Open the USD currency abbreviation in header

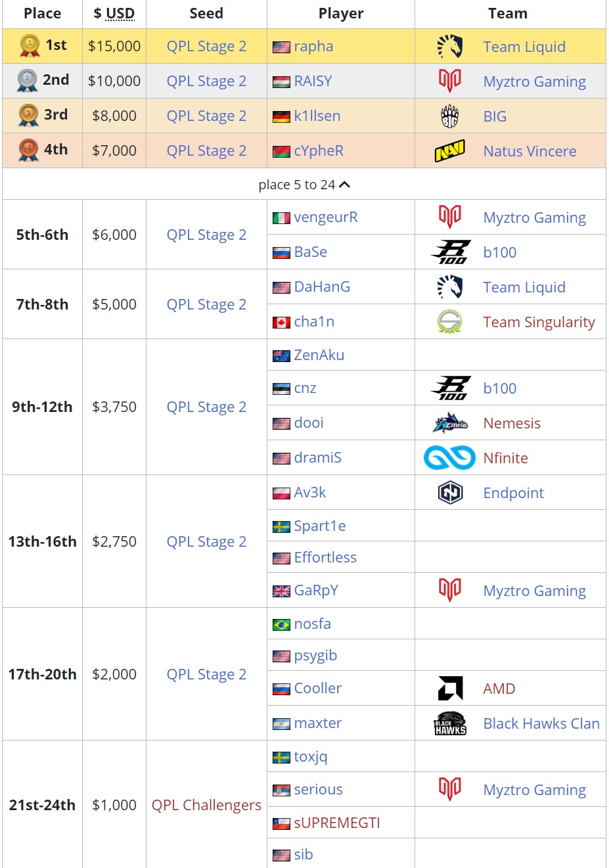120,14
